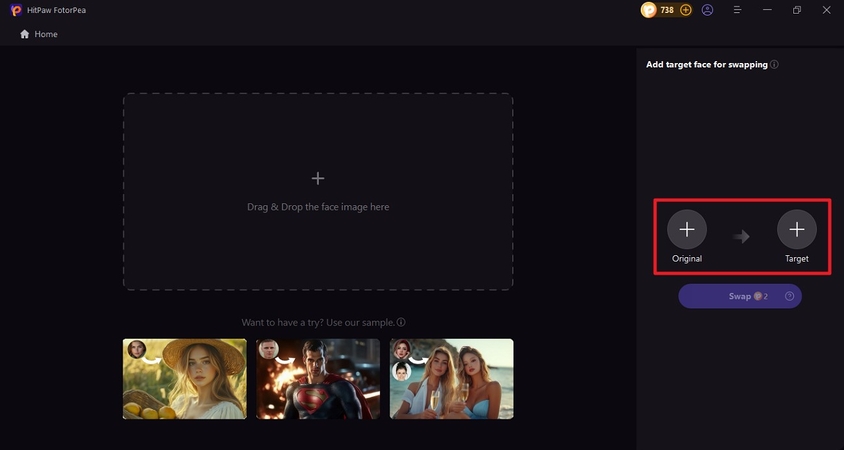Close the HitPaw FotorPea window

coord(826,10)
